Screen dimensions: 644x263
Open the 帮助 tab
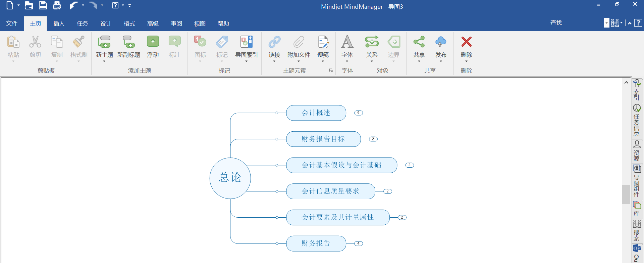pyautogui.click(x=223, y=24)
